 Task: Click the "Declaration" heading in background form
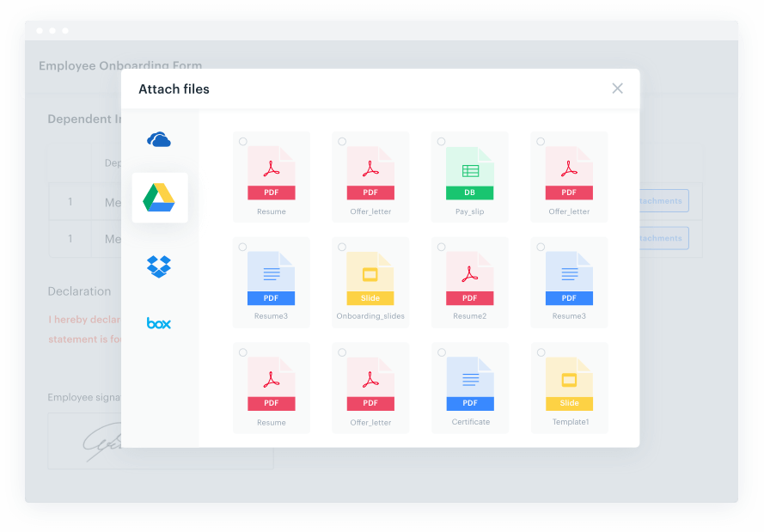(79, 291)
